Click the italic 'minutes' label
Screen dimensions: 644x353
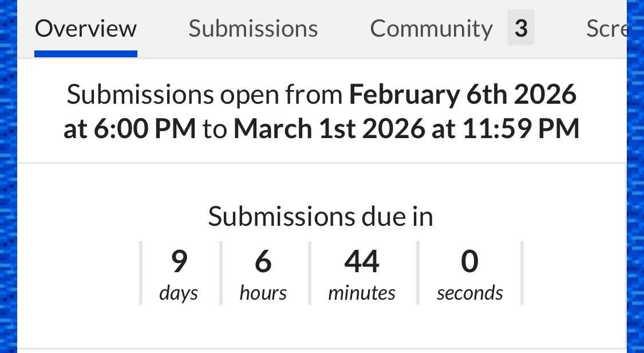pos(362,293)
